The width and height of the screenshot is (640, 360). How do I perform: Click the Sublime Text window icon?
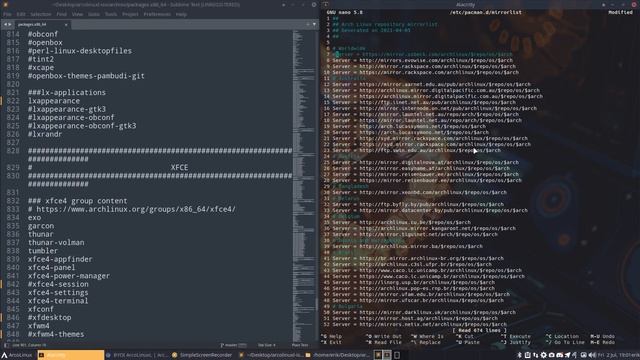click(x=5, y=4)
